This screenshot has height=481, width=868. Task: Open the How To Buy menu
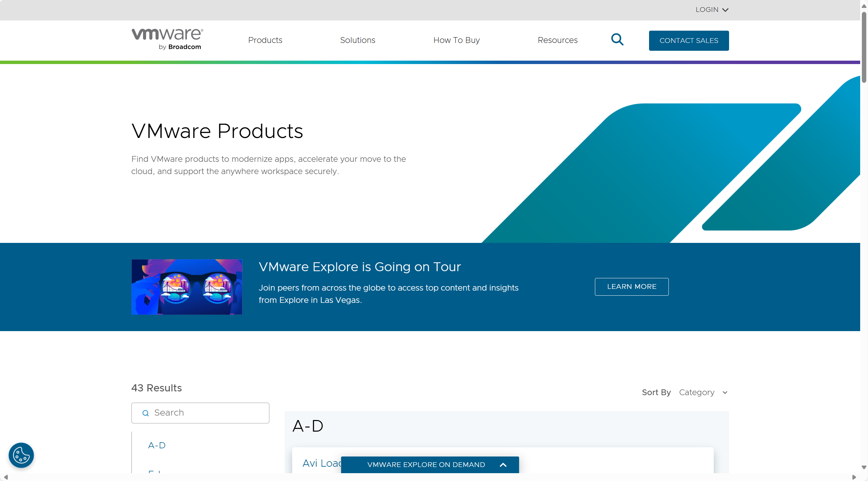456,40
